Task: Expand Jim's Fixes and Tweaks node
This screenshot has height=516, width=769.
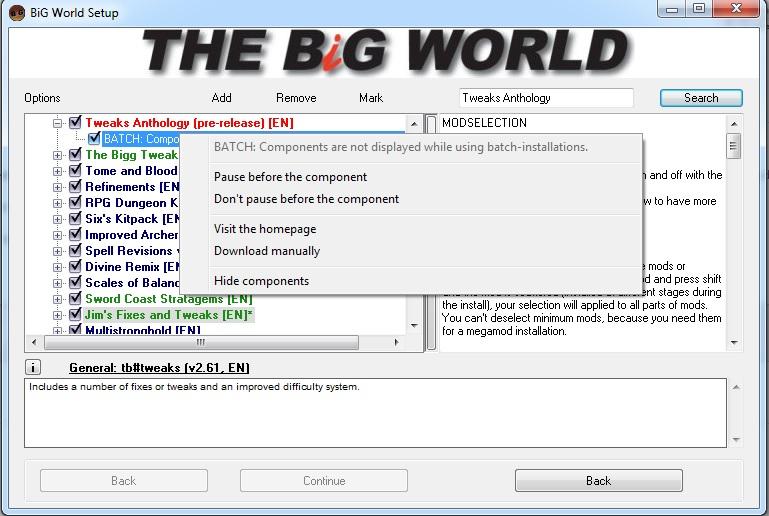Action: pyautogui.click(x=57, y=315)
